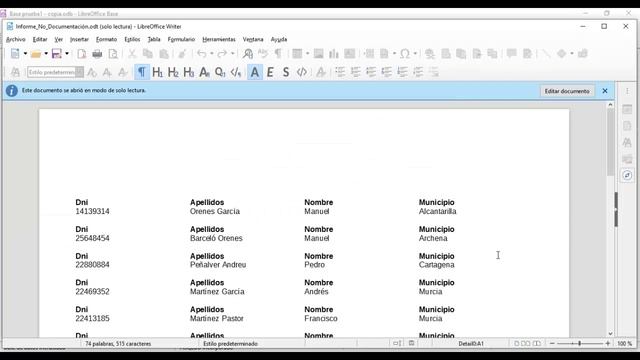Screen dimensions: 640x360
Task: Expand the Open file dropdown arrow
Action: pyautogui.click(x=46, y=53)
